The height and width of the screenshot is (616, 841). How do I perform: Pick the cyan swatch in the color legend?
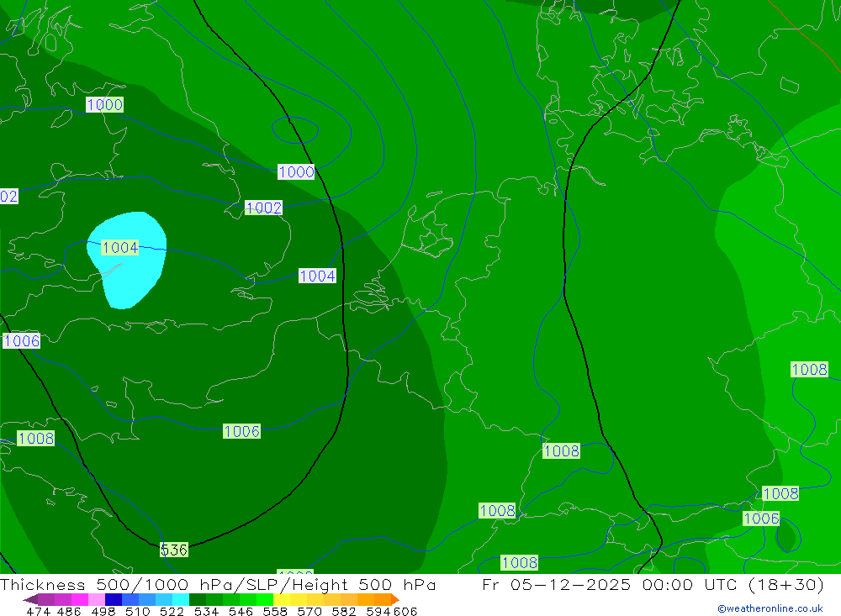(x=181, y=599)
